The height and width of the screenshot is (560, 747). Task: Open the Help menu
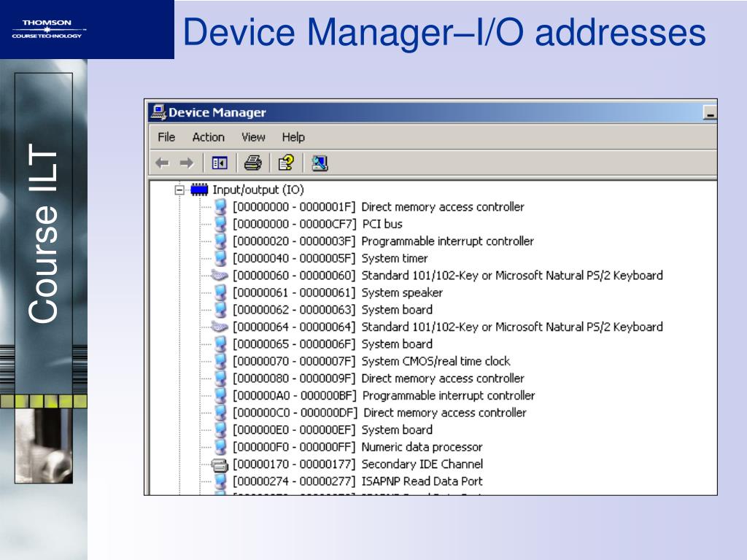[x=293, y=137]
